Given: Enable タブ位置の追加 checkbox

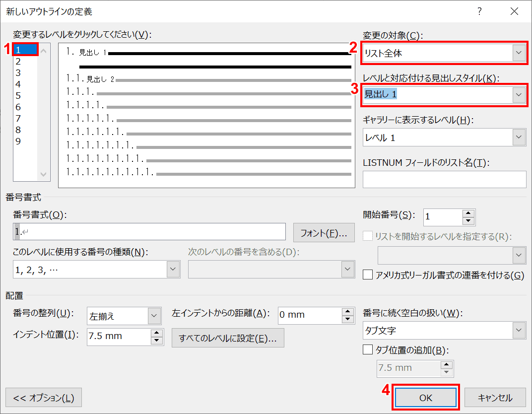Looking at the screenshot, I should 368,349.
